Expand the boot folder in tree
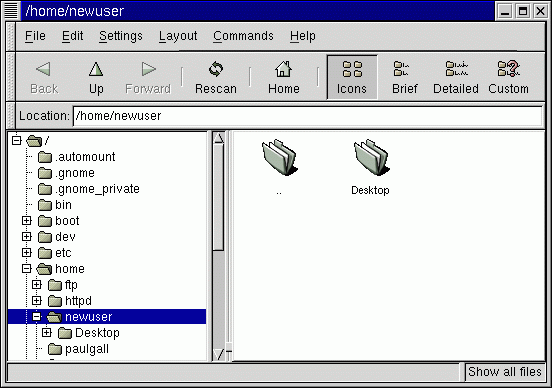552x388 pixels. point(27,221)
